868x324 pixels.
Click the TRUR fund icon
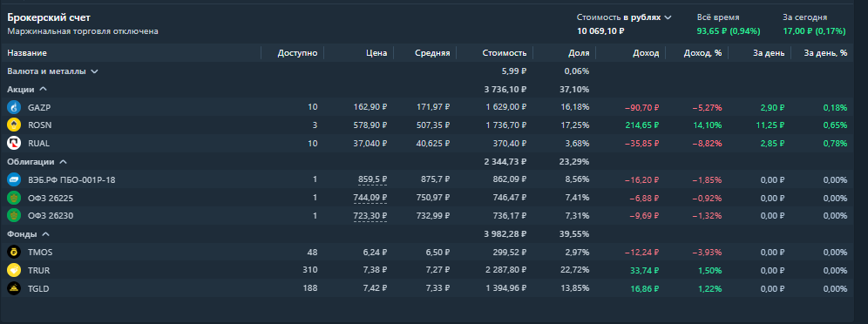pos(14,270)
